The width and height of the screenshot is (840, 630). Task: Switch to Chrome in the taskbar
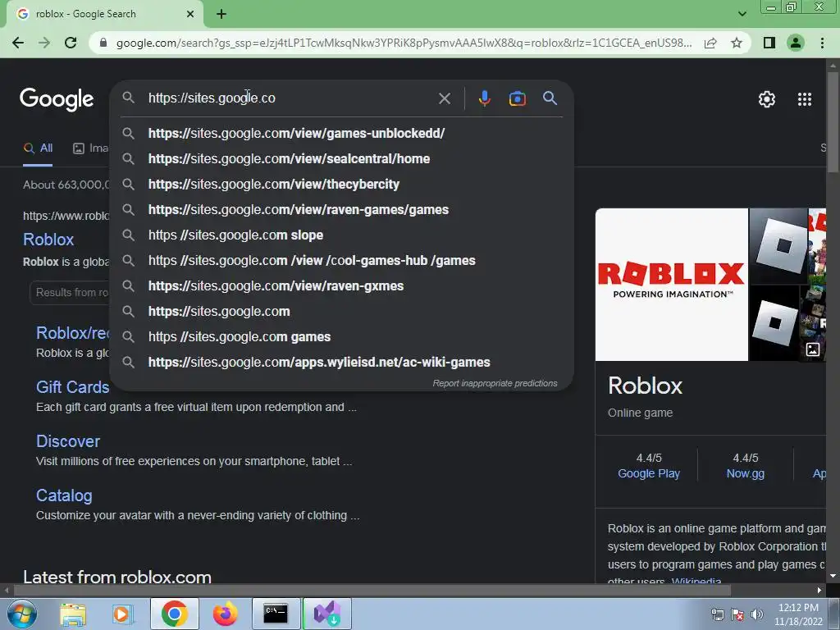click(x=174, y=614)
